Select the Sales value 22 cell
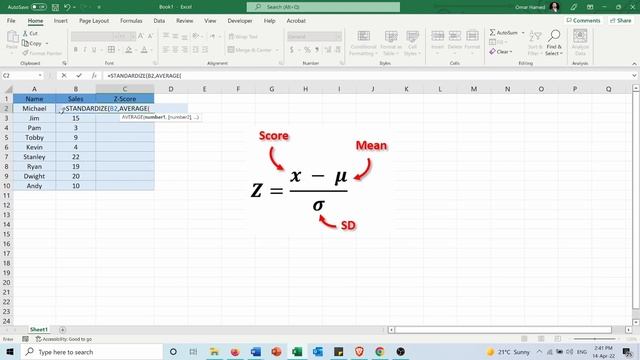The height and width of the screenshot is (360, 640). click(x=76, y=157)
